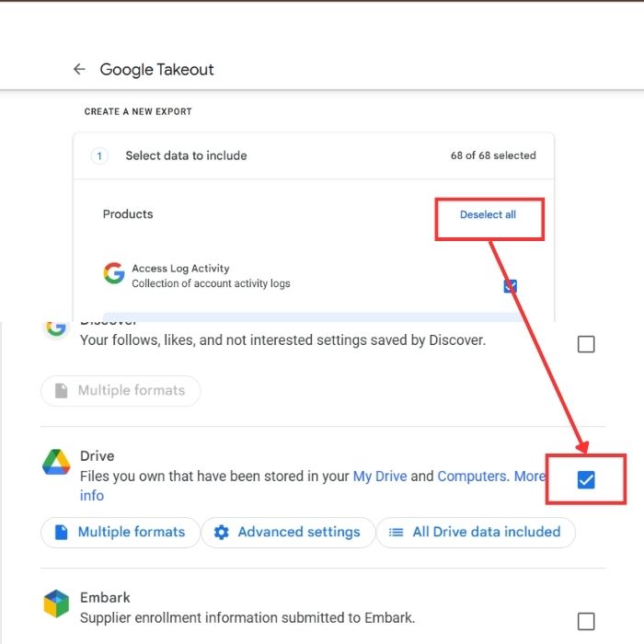Viewport: 644px width, 644px height.
Task: Click the greyed Multiple formats button under Discover
Action: 121,391
